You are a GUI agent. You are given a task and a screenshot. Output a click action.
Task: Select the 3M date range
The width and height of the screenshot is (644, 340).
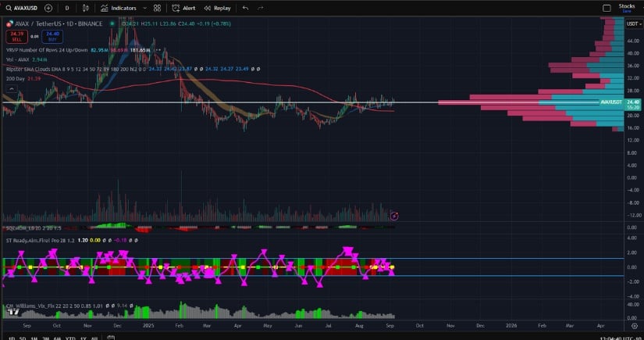click(46, 338)
